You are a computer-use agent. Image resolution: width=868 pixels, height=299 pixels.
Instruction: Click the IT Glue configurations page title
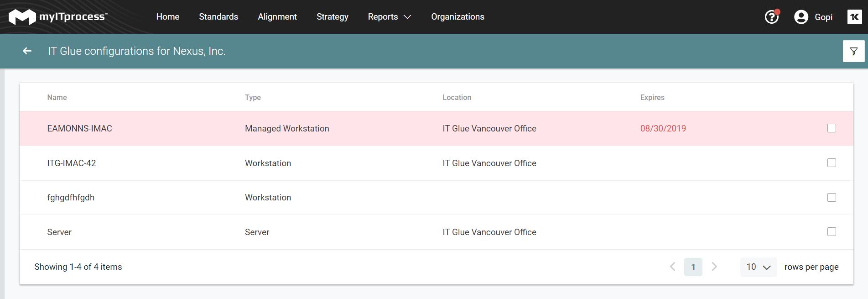coord(137,51)
